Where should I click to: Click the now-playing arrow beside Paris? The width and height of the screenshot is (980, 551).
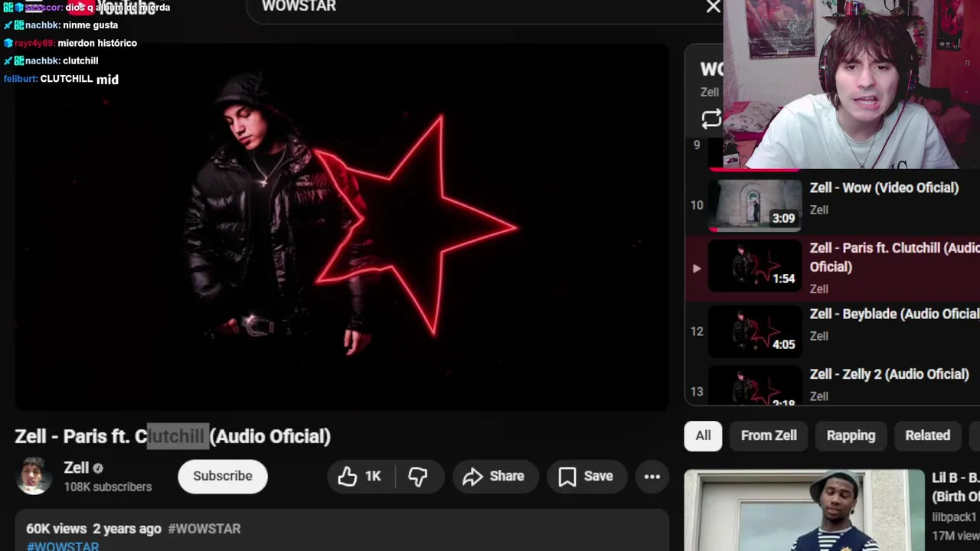(696, 268)
